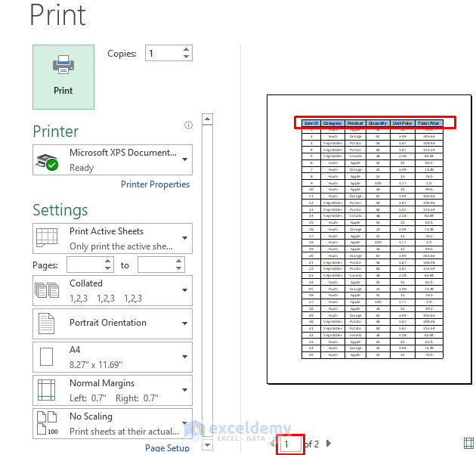Increase copies with the up arrow
The image size is (476, 455).
(186, 50)
